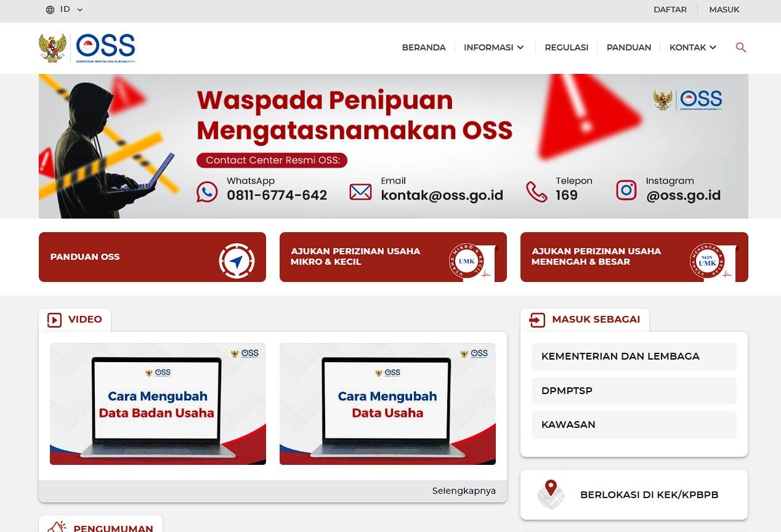Click the Instagram icon in banner

(626, 190)
